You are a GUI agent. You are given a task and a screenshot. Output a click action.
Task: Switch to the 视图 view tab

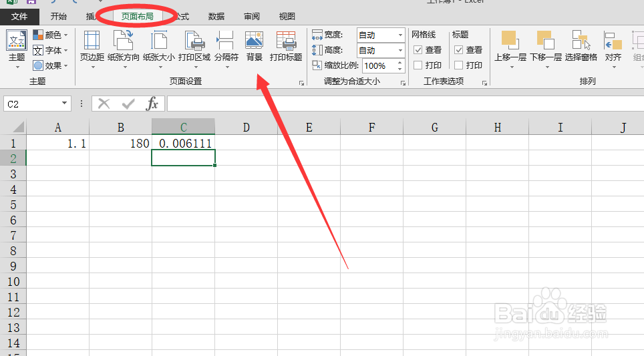tap(287, 17)
